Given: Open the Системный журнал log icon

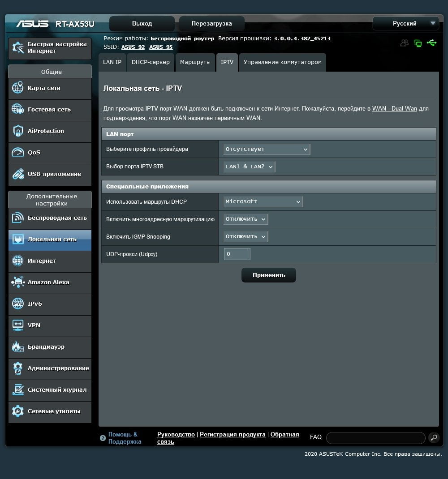Looking at the screenshot, I should click(x=18, y=390).
